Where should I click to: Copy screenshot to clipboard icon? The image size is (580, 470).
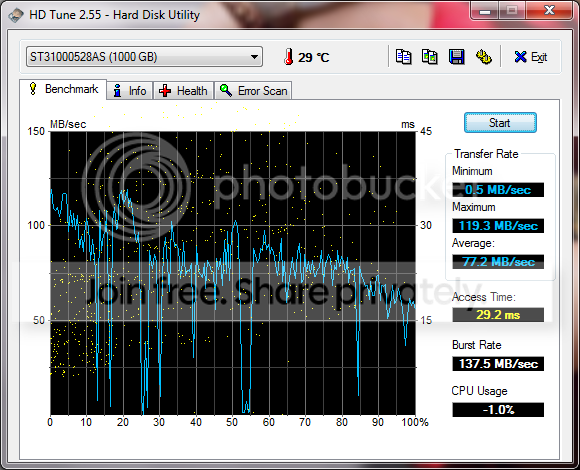(430, 57)
